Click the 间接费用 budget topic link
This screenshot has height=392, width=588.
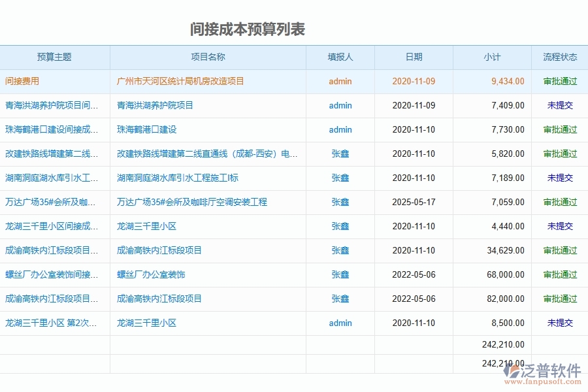(24, 81)
